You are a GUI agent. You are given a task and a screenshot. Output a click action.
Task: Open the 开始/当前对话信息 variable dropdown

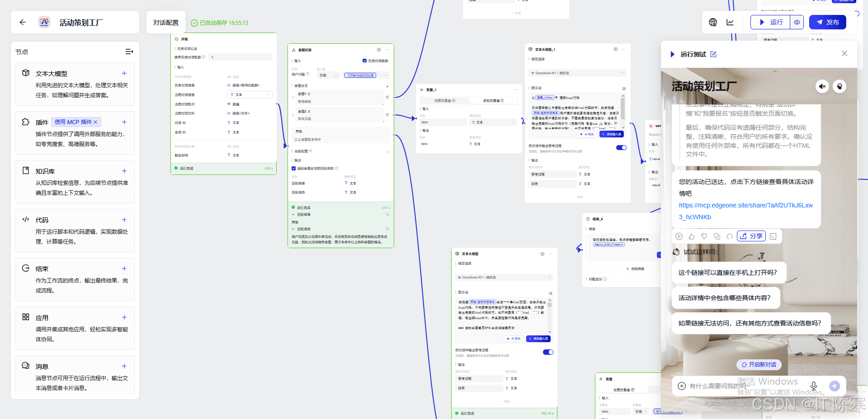[x=367, y=75]
